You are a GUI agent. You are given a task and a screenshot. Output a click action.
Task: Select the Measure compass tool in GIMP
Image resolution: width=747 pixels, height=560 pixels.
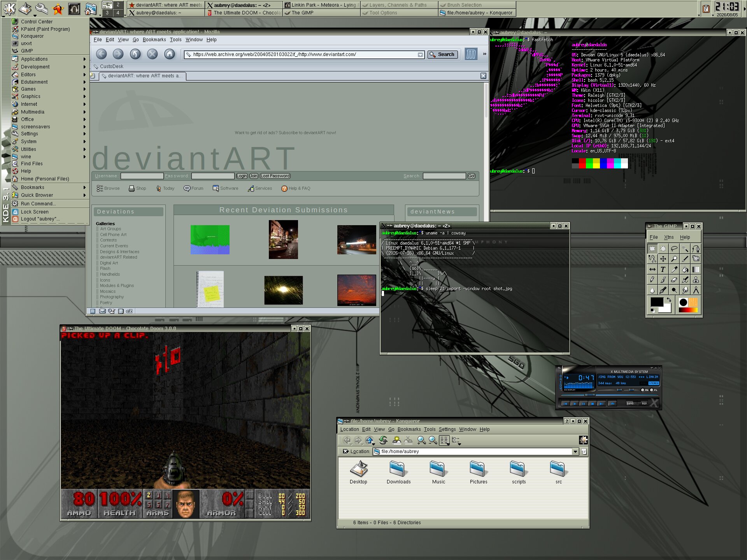(x=696, y=290)
